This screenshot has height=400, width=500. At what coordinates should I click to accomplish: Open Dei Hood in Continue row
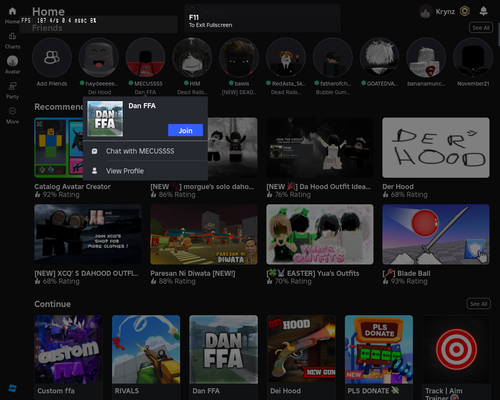click(301, 349)
